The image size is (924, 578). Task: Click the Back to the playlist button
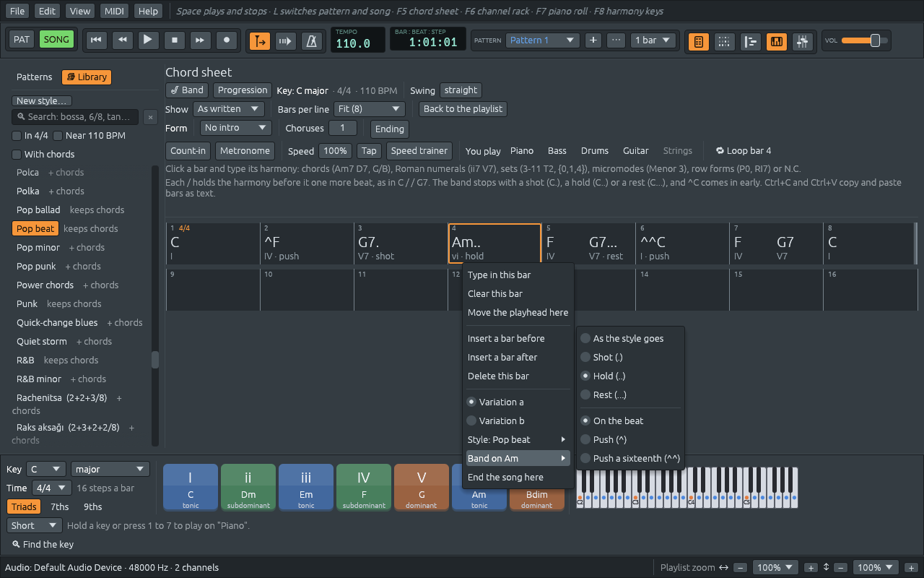click(463, 109)
